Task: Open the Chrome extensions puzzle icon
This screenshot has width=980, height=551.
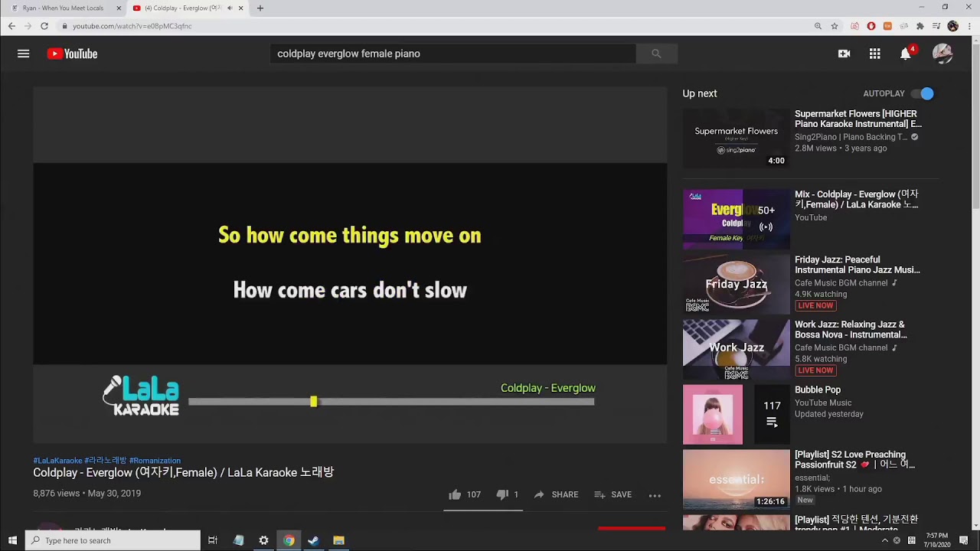Action: tap(920, 26)
